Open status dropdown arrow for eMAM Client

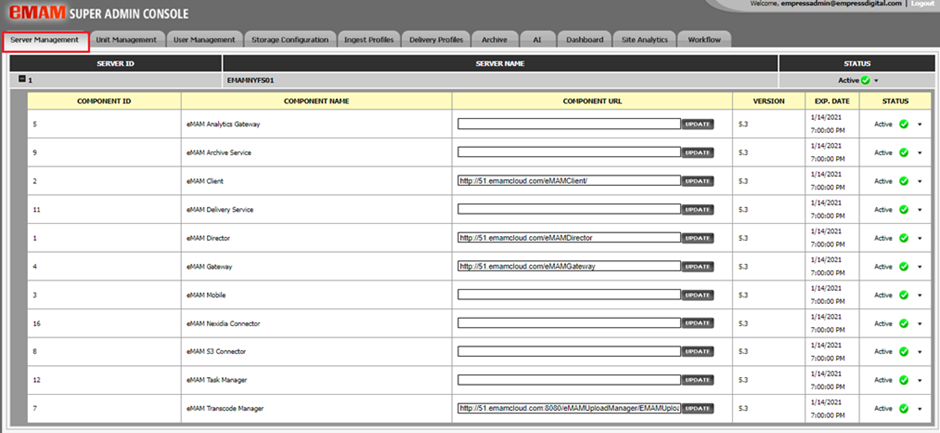coord(920,182)
